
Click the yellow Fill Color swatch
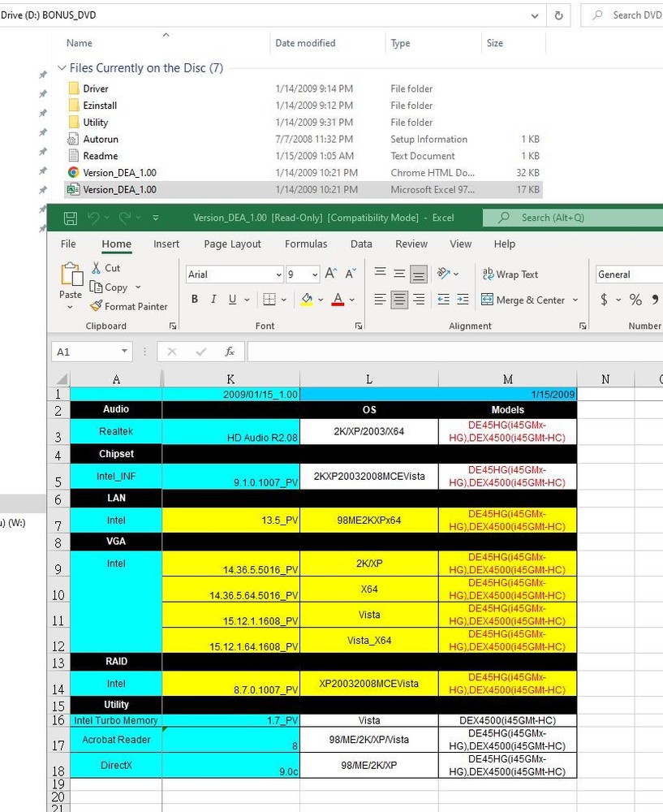[x=307, y=300]
